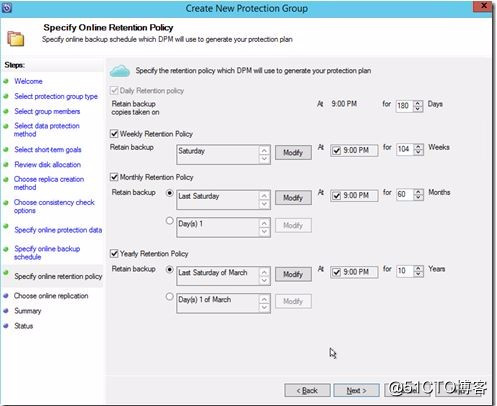The height and width of the screenshot is (406, 497).
Task: Click the folder icon in wizard header
Action: [16, 38]
